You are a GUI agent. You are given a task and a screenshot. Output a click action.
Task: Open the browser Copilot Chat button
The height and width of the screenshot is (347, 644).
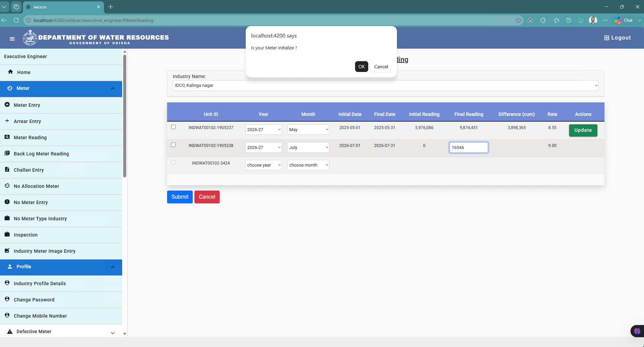tap(623, 20)
